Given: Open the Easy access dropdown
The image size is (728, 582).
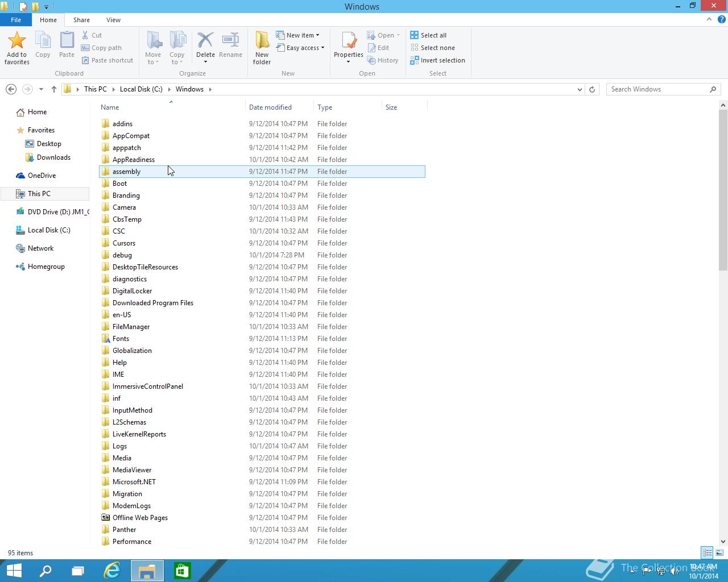Looking at the screenshot, I should pyautogui.click(x=300, y=48).
